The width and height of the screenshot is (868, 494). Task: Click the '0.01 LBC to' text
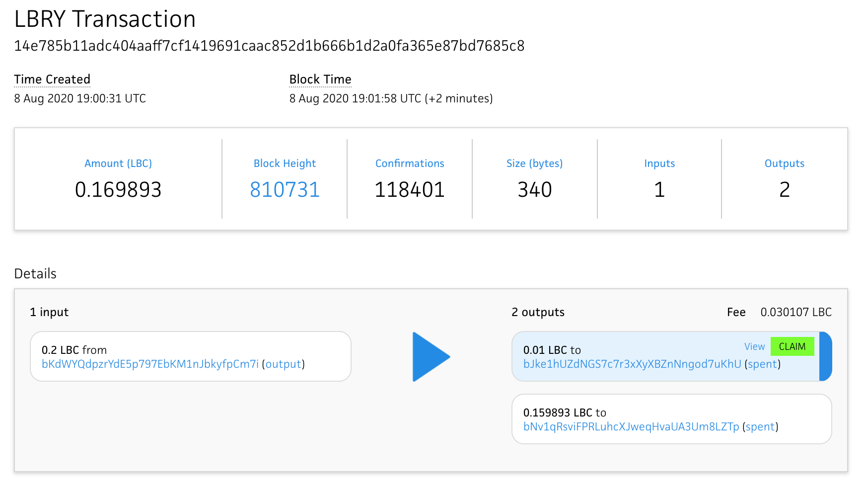(x=552, y=350)
